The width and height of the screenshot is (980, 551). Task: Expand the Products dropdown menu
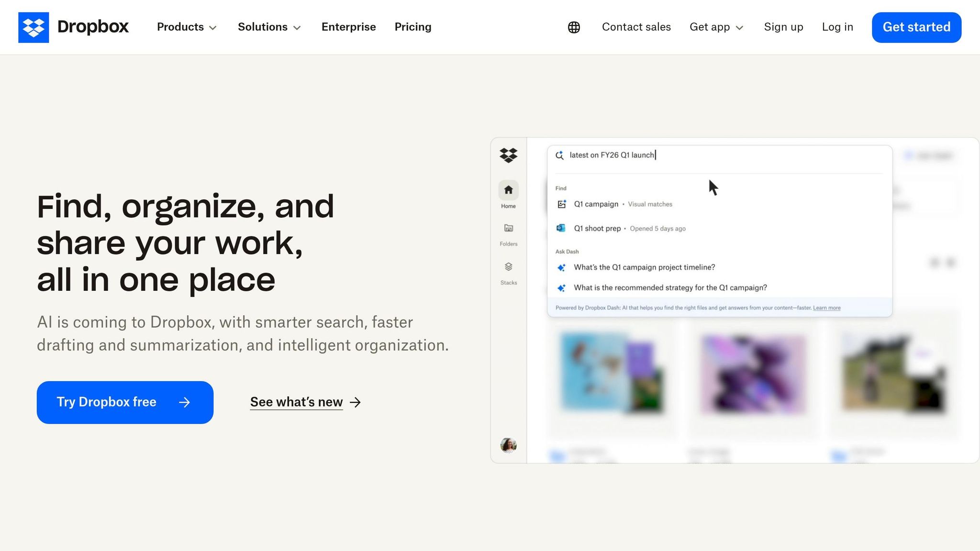click(187, 27)
